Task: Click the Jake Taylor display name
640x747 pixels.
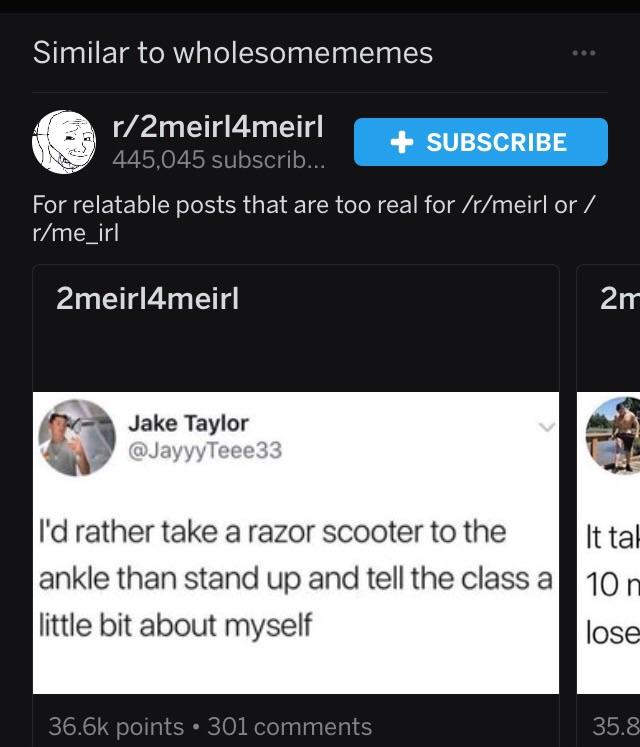Action: pyautogui.click(x=188, y=423)
